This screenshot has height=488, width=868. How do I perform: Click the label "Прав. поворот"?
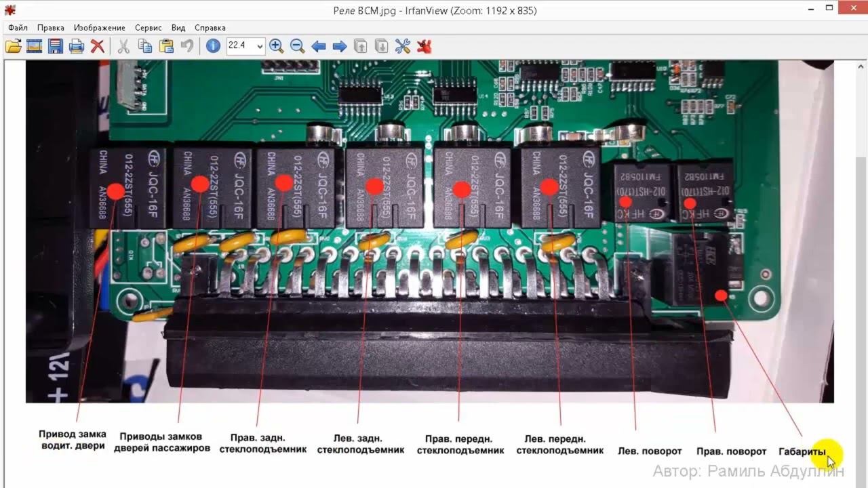pos(732,451)
